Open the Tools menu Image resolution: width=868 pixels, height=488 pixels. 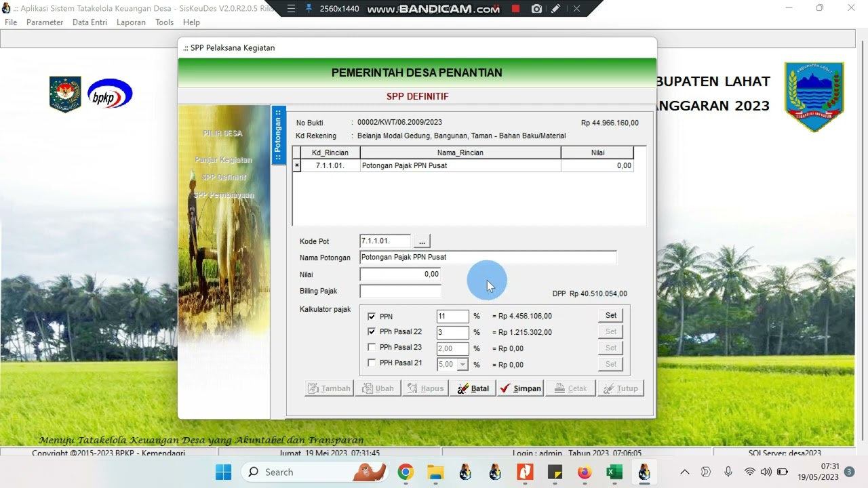point(164,22)
